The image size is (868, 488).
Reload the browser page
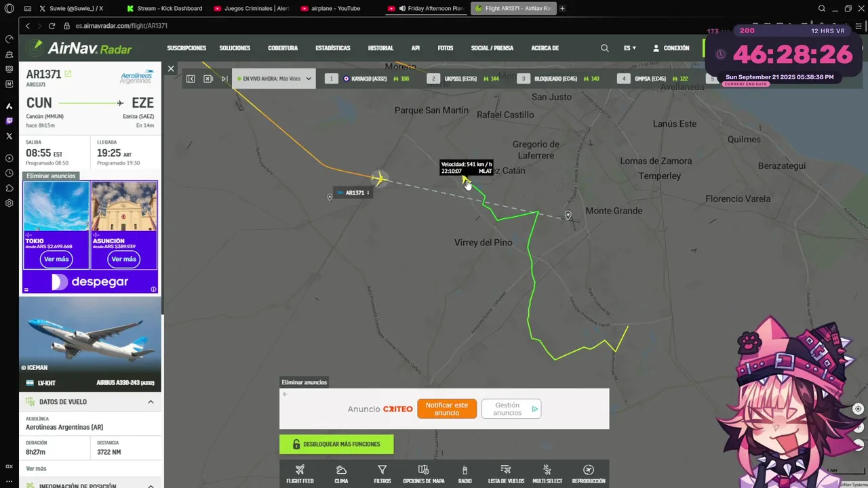[x=52, y=26]
